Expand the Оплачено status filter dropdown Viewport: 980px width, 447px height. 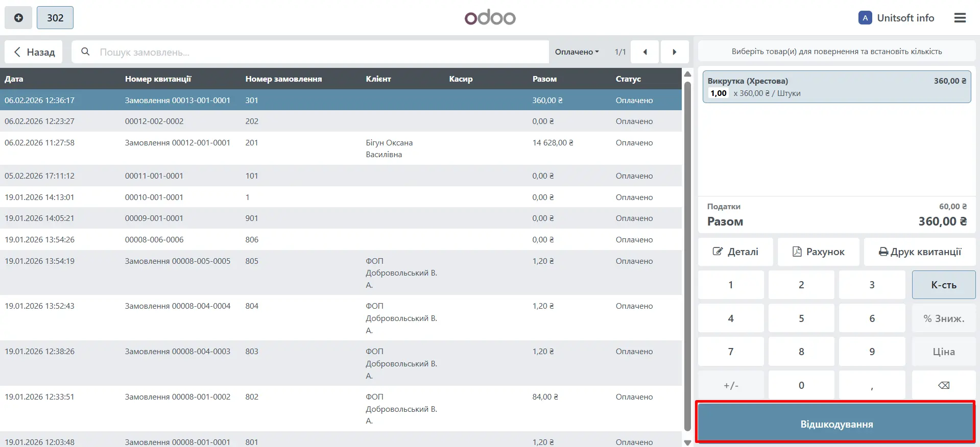(x=577, y=52)
